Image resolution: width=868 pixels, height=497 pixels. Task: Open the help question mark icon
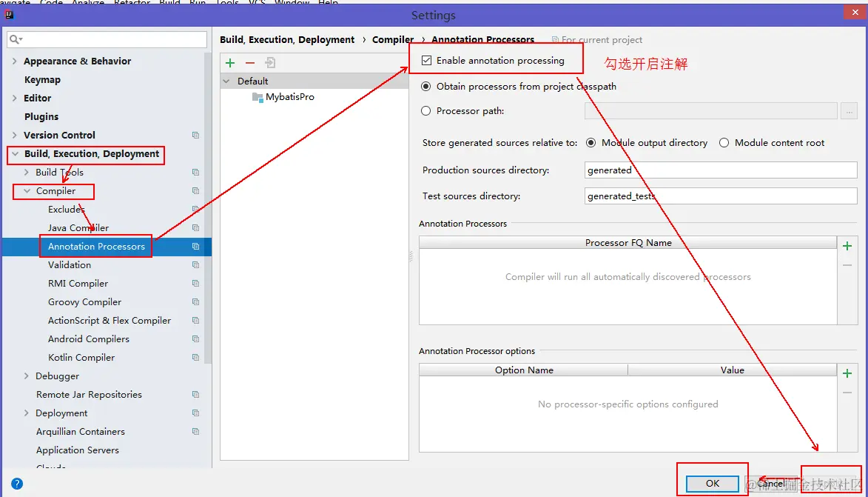tap(17, 484)
